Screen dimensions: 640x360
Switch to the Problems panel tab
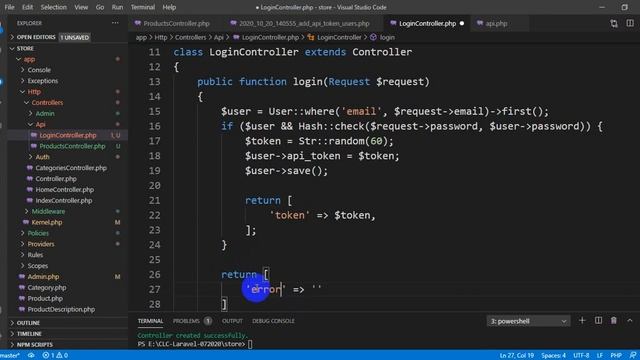[192, 321]
